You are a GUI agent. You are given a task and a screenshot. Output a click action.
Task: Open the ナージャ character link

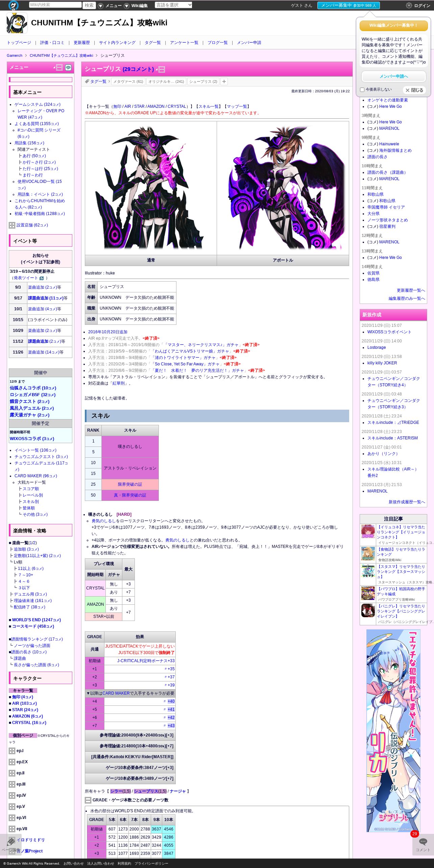pyautogui.click(x=178, y=791)
